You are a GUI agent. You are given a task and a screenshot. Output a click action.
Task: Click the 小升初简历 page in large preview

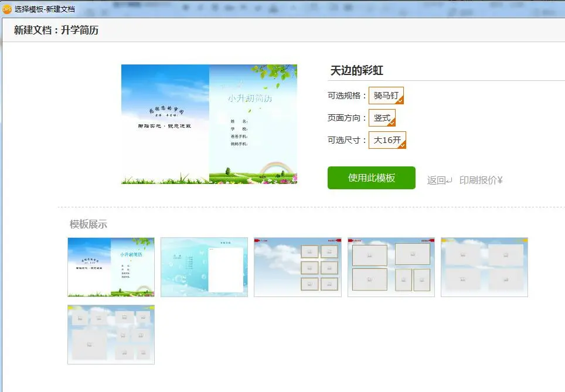(x=253, y=124)
